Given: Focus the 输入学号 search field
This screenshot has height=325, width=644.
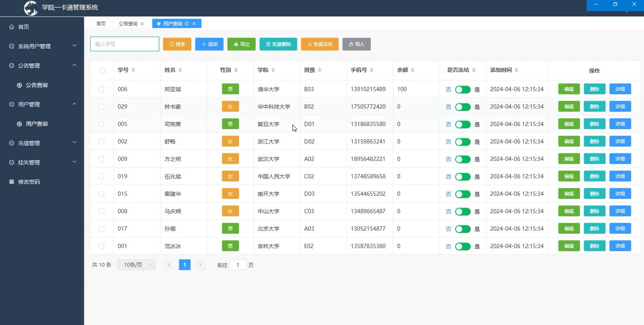Looking at the screenshot, I should pos(125,44).
